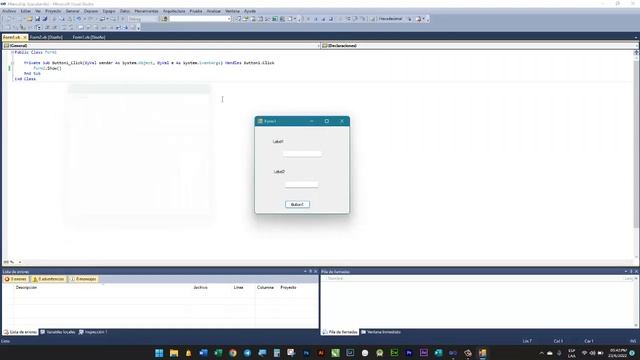
Task: Open Premiere Pro from the taskbar
Action: click(x=409, y=353)
